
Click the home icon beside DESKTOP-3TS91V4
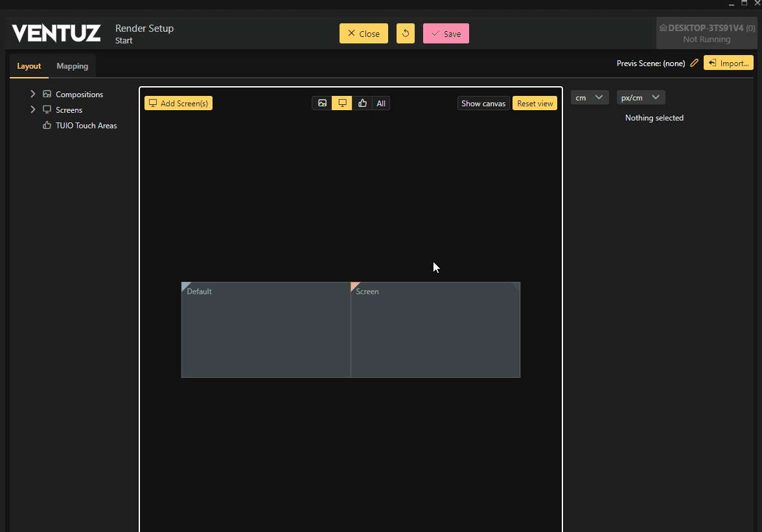tap(663, 29)
